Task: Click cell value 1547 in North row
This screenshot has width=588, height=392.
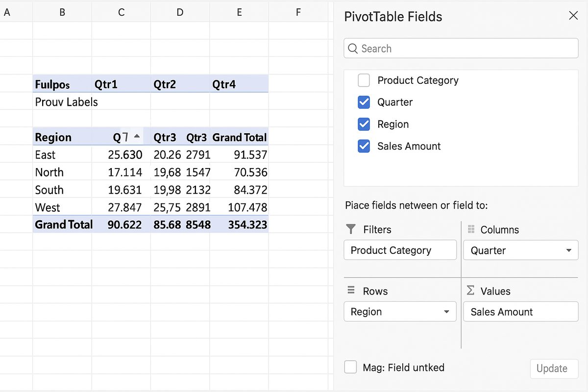Action: tap(198, 172)
